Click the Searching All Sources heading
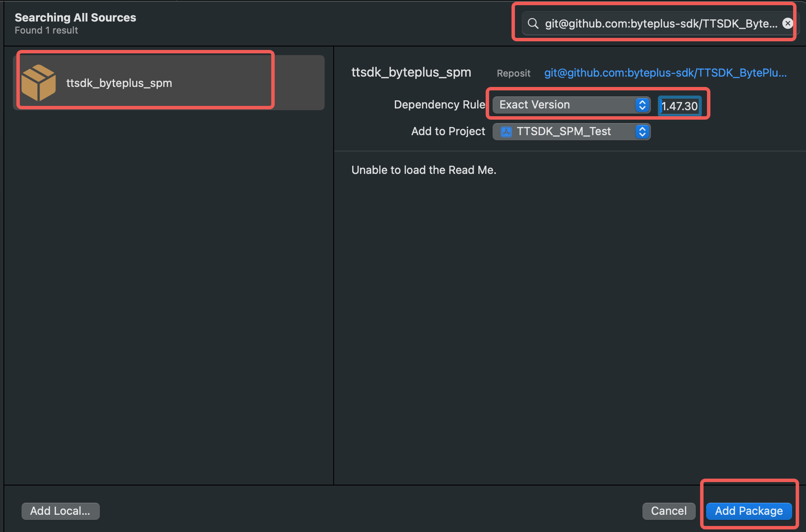 point(75,18)
